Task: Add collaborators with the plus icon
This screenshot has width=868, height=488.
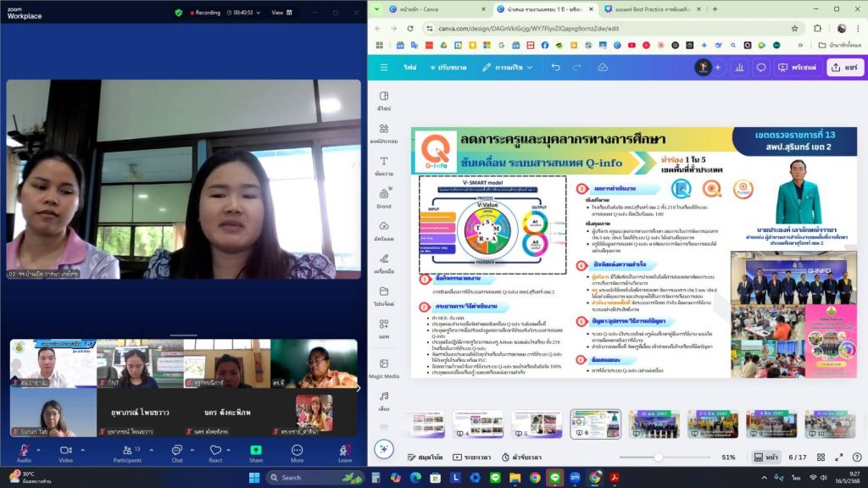Action: click(x=718, y=68)
